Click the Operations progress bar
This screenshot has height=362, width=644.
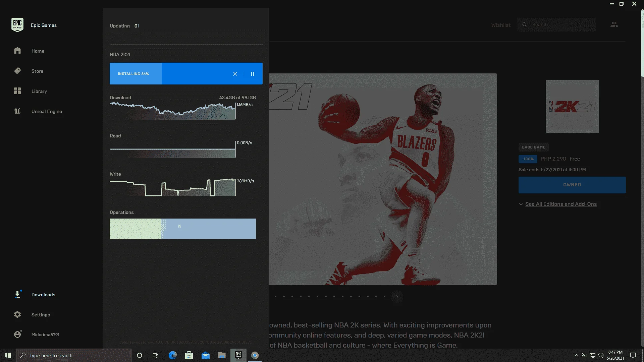183,229
